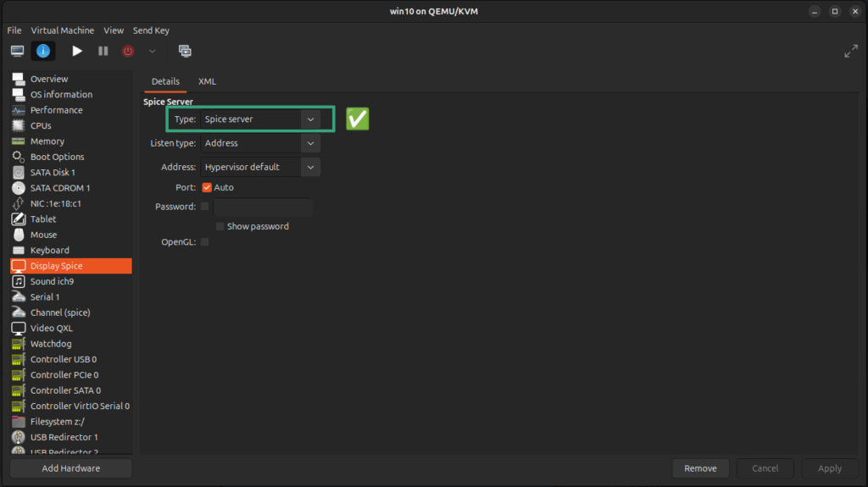This screenshot has height=487, width=868.
Task: Switch to the XML tab
Action: coord(207,81)
